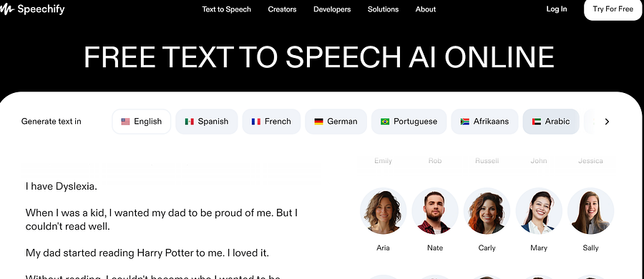Choose Carly voice avatar

click(x=487, y=211)
